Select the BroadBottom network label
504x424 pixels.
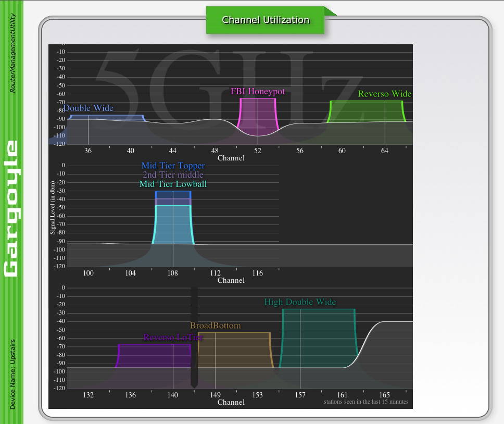tap(216, 326)
